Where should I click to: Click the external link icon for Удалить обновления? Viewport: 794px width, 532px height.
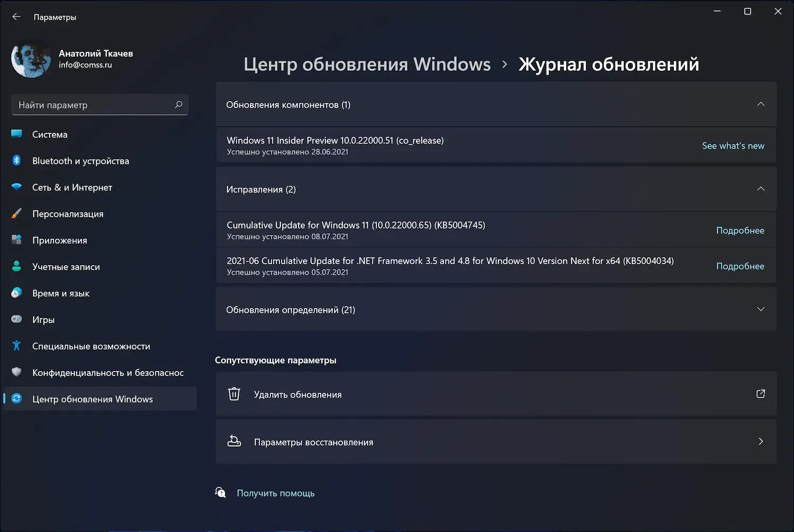(761, 394)
